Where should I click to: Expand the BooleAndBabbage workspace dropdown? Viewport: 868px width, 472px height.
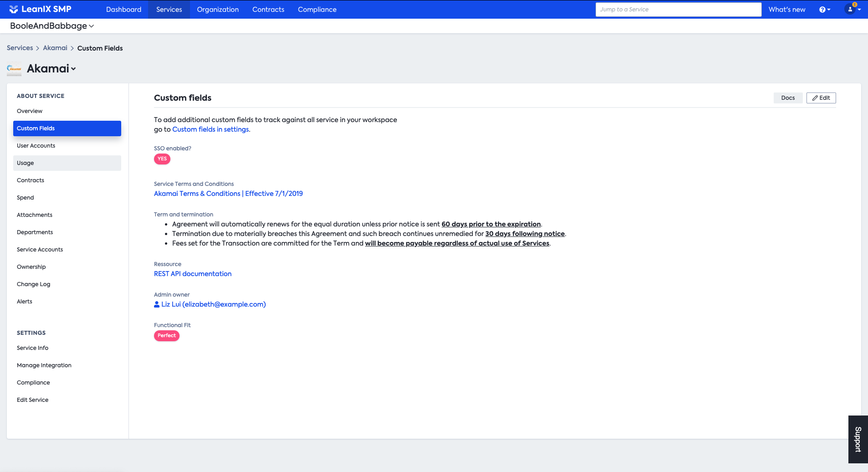click(52, 26)
